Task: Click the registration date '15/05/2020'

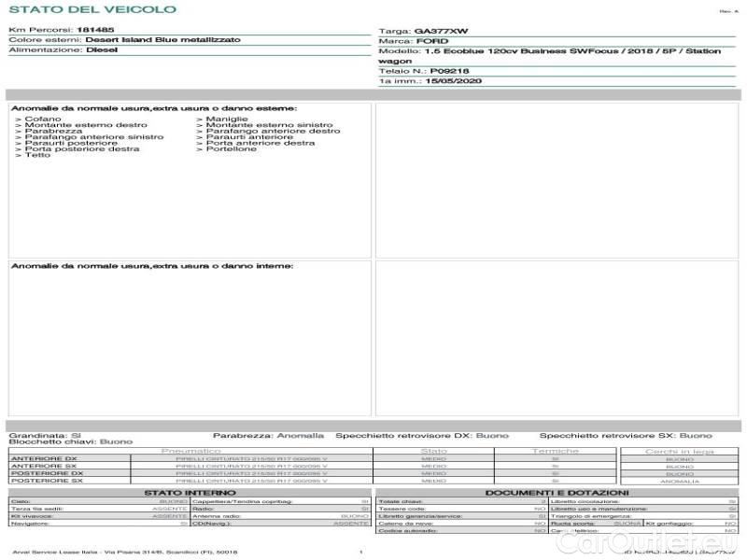Action: (x=453, y=81)
